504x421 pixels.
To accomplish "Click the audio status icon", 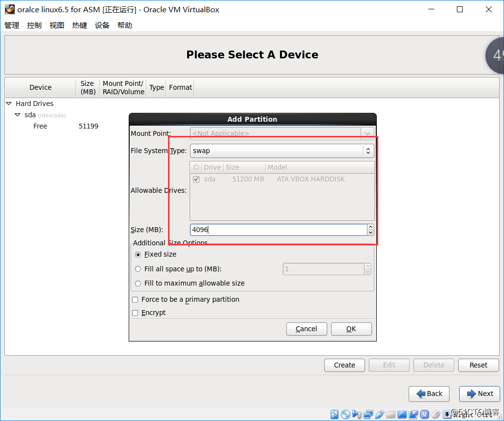I will point(357,414).
